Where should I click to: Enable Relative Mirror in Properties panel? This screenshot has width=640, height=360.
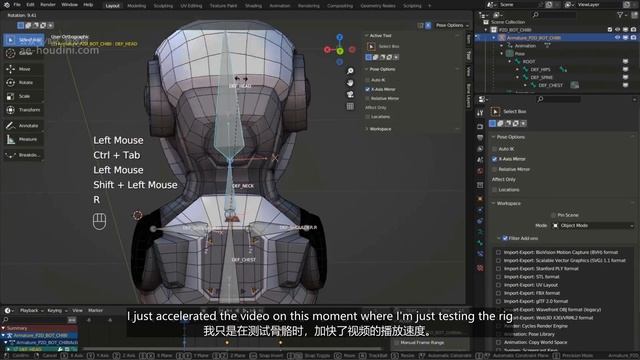click(495, 169)
